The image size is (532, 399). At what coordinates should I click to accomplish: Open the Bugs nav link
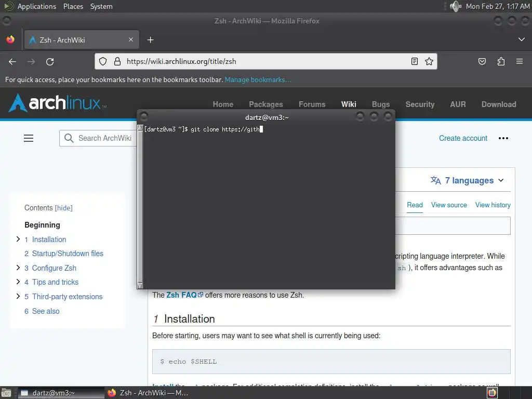(381, 104)
